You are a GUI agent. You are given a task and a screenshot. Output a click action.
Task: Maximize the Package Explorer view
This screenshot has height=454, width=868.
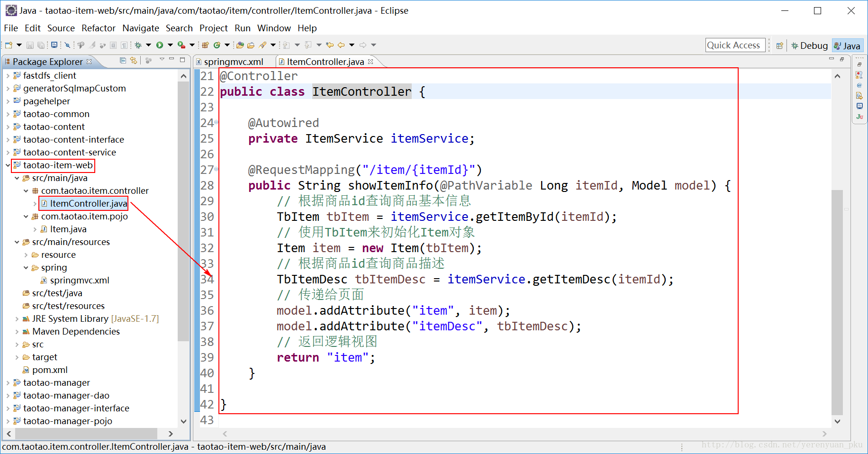[182, 60]
